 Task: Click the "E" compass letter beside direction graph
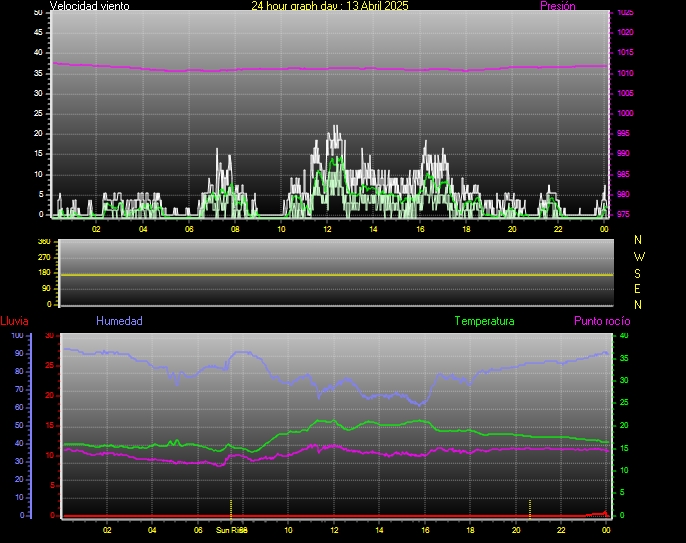point(637,289)
